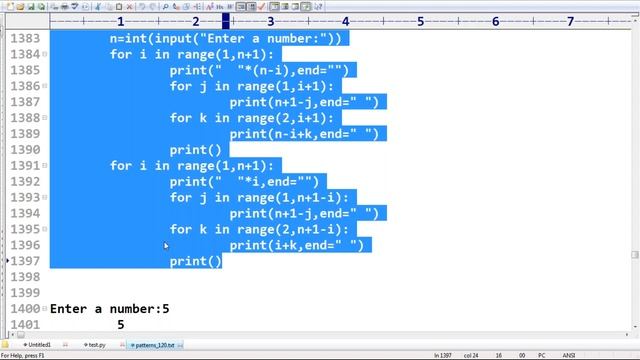The width and height of the screenshot is (640, 360).
Task: Click the Paste clipboard icon
Action: [x=119, y=7]
